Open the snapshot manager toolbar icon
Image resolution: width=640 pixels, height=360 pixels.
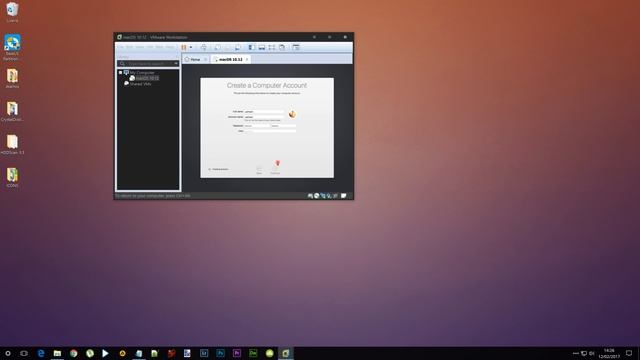click(238, 47)
